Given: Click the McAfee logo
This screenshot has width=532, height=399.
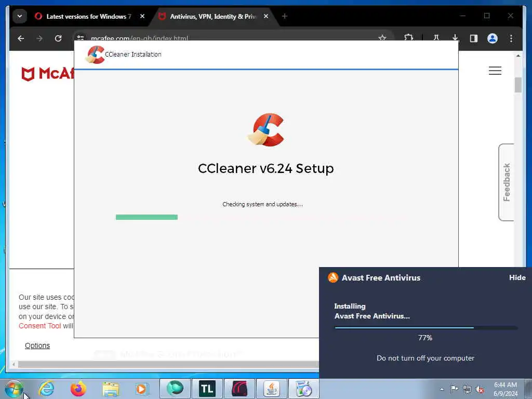Looking at the screenshot, I should pos(47,73).
